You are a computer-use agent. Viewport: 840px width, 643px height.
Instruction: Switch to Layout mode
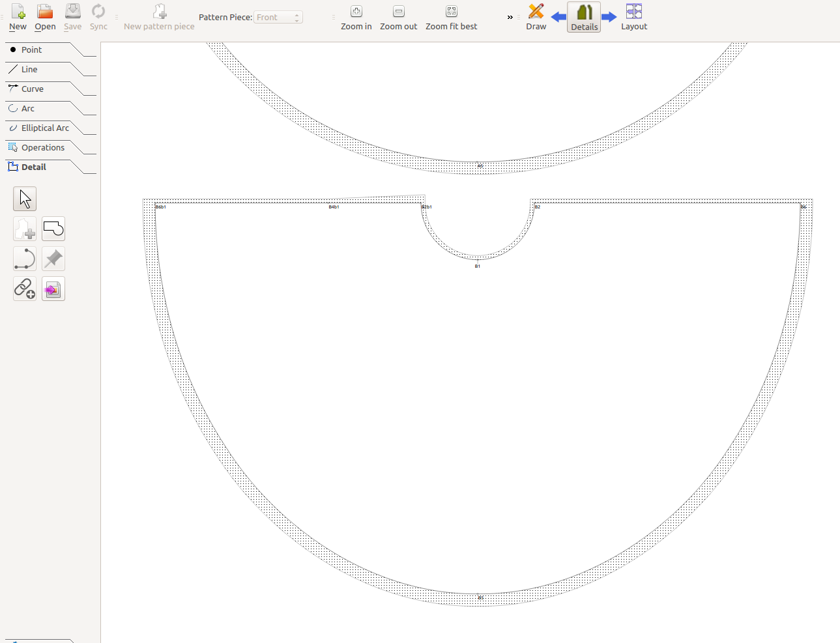coord(633,18)
